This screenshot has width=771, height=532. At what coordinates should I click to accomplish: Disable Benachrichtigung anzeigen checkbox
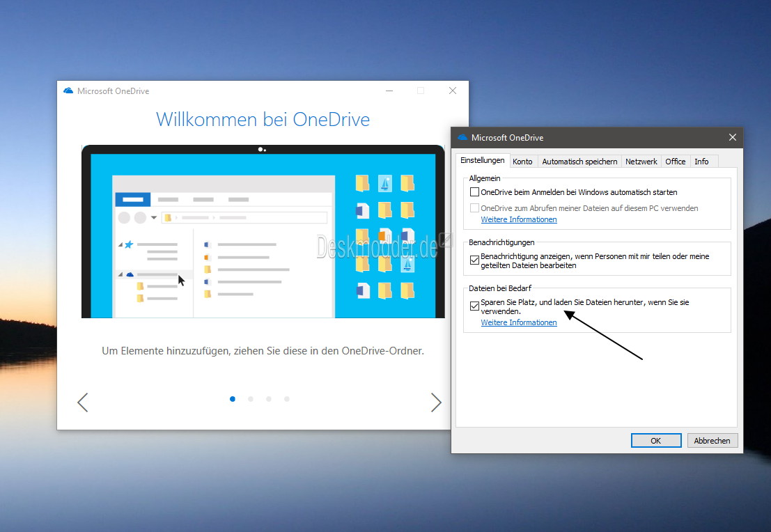(x=474, y=260)
